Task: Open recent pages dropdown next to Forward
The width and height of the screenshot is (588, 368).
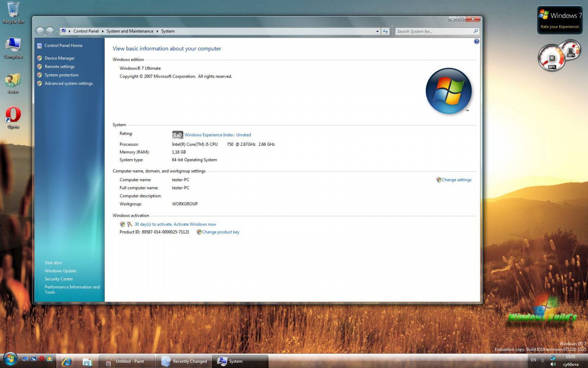Action: click(56, 32)
